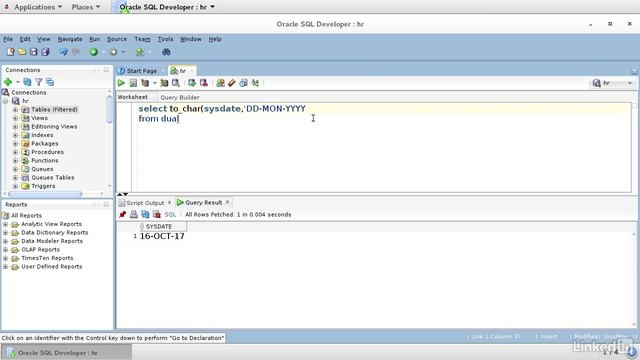
Task: Expand Data Dictionary Reports folder
Action: [5, 233]
